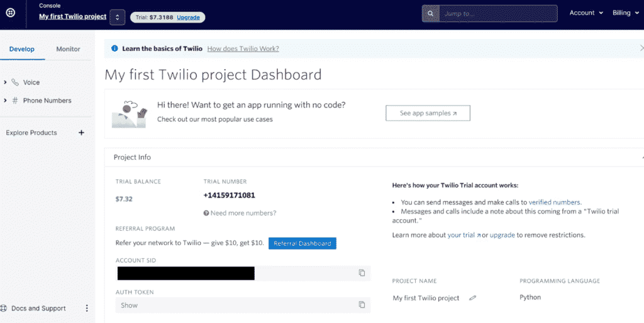Click the Account SID field
644x323 pixels.
[x=243, y=273]
